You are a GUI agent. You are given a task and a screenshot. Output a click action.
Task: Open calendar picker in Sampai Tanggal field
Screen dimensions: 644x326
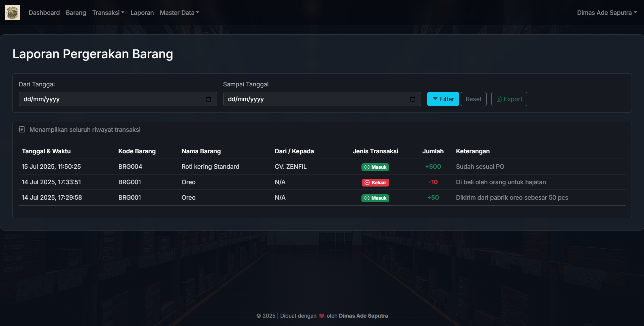pos(412,99)
